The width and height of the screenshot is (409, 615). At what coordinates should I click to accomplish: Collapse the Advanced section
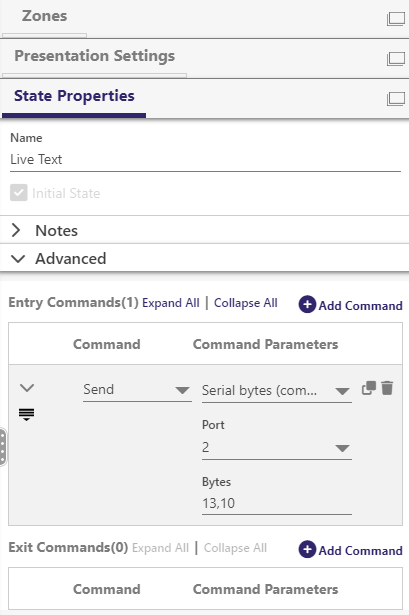(18, 258)
